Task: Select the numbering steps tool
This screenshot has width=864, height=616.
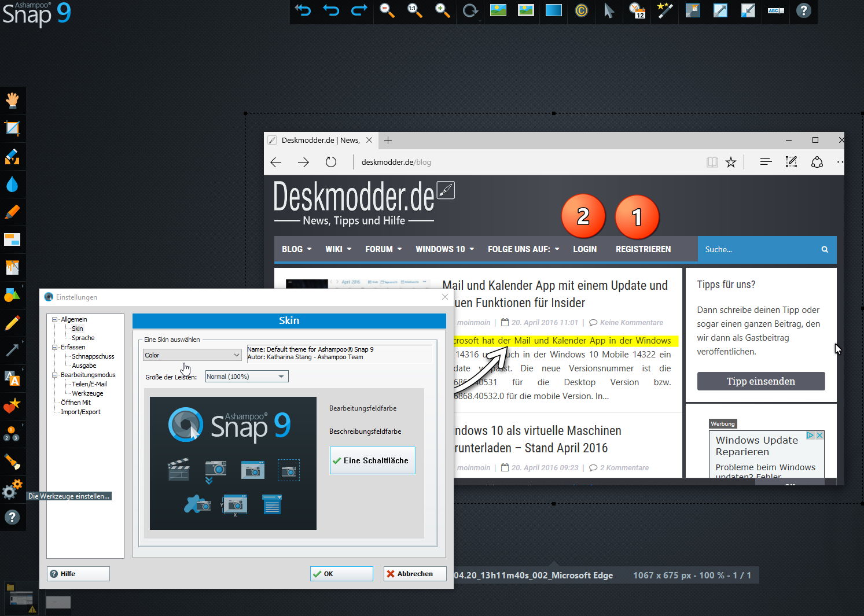Action: [x=12, y=434]
